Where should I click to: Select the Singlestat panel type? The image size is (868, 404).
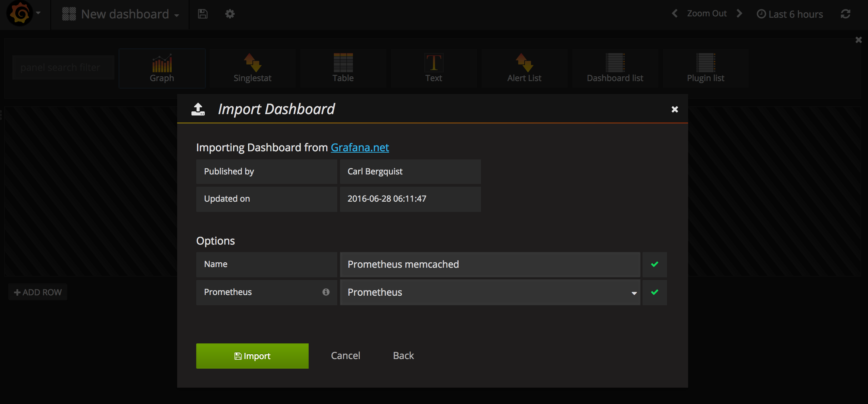(252, 68)
